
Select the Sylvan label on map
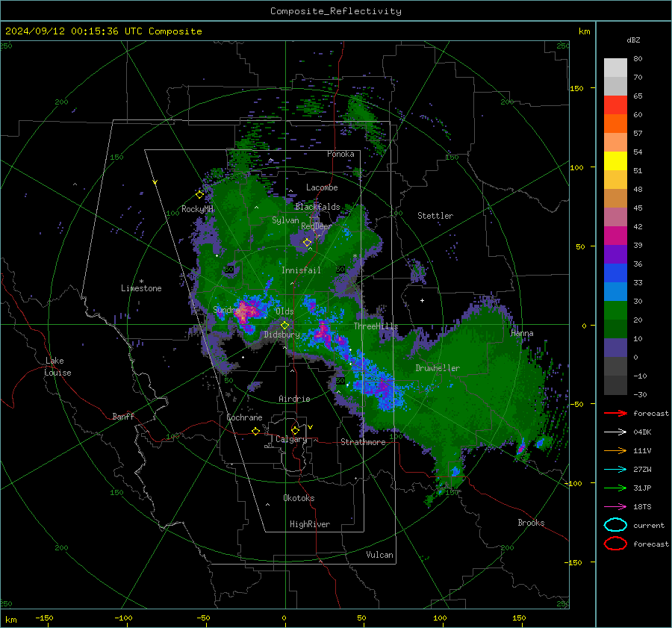pos(285,220)
